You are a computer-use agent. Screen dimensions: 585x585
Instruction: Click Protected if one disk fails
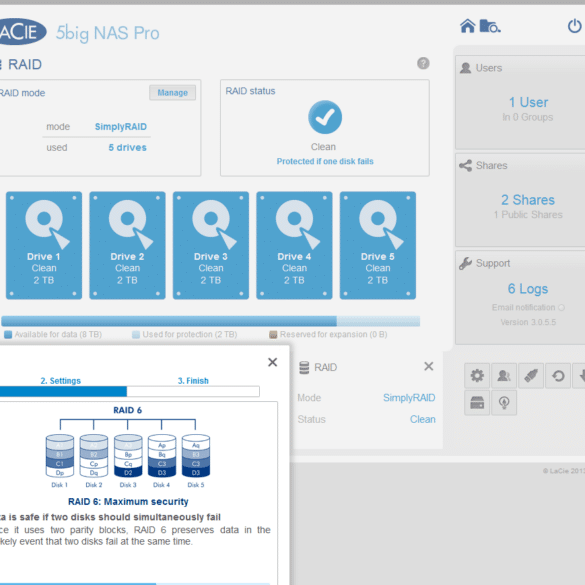325,161
